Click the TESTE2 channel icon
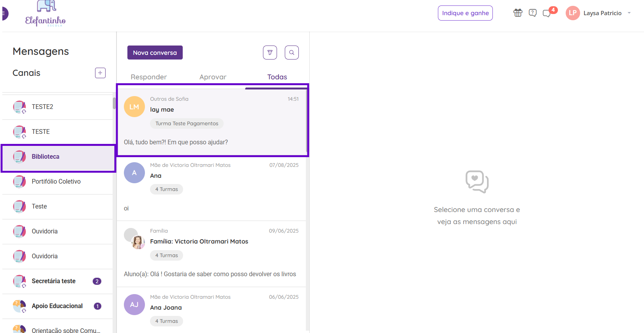 coord(19,107)
